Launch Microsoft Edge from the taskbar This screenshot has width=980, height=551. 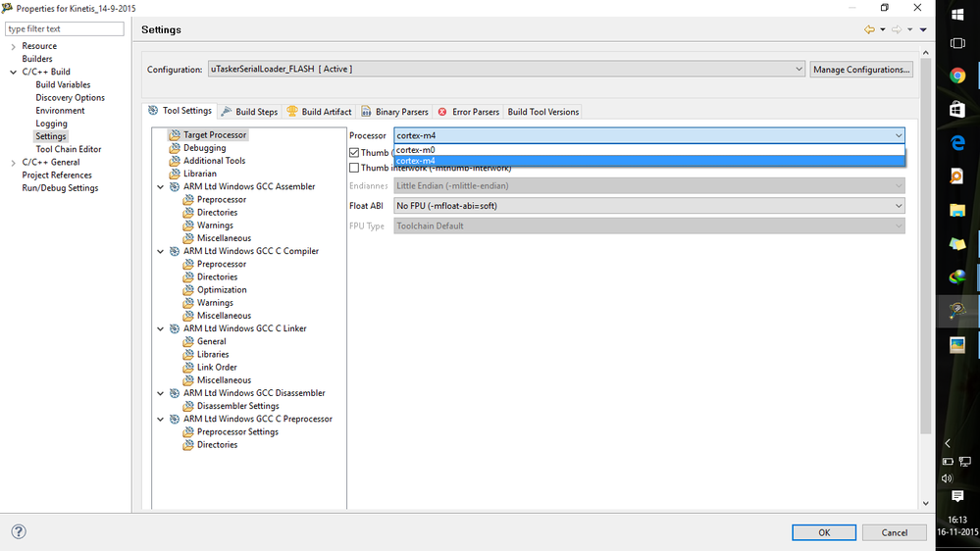[956, 143]
